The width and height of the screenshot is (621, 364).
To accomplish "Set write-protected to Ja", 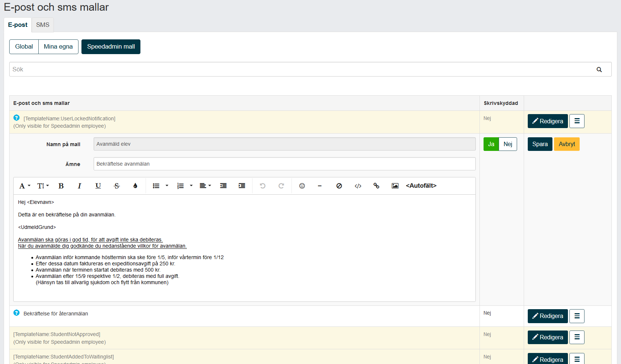I will click(x=491, y=144).
